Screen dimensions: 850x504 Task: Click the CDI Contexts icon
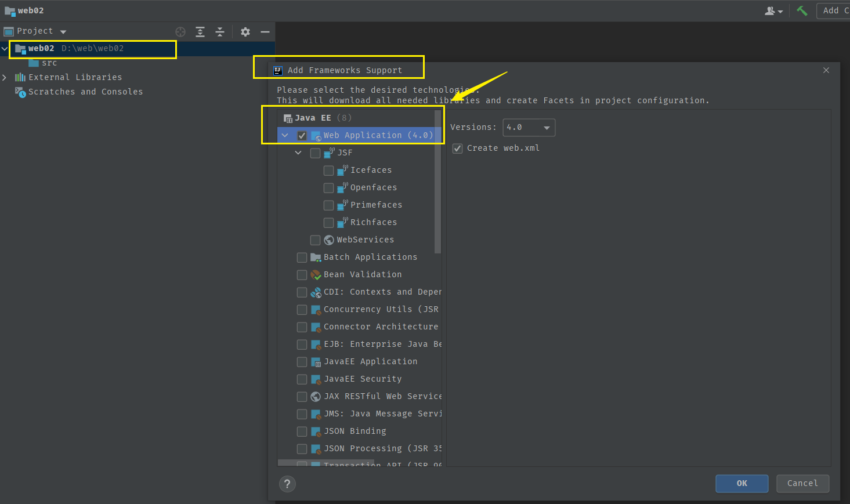point(316,292)
